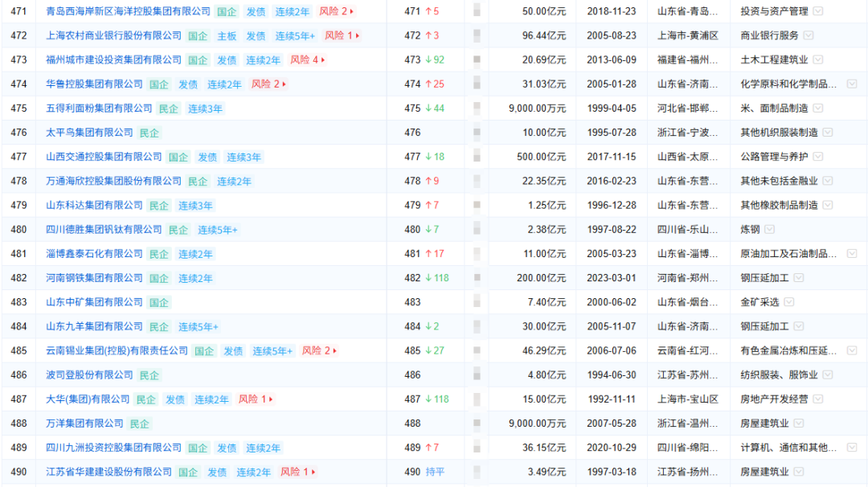Open 云南锡业集团(控股)有限责任公司 link

pyautogui.click(x=117, y=350)
